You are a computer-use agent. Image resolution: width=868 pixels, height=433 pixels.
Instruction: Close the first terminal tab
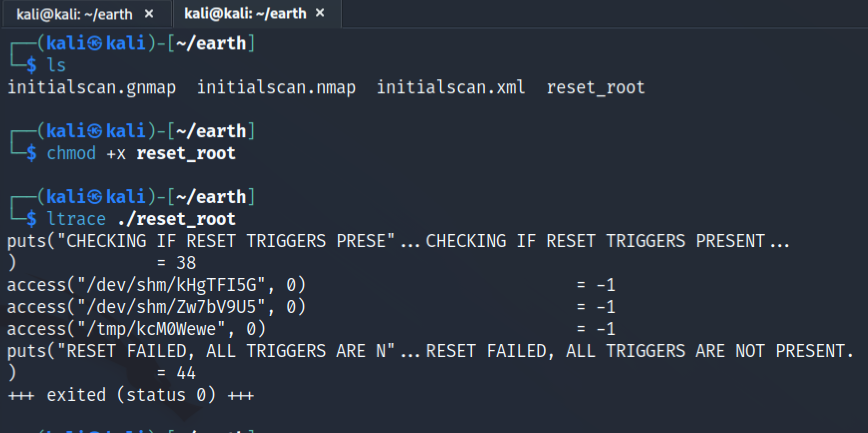(x=149, y=14)
